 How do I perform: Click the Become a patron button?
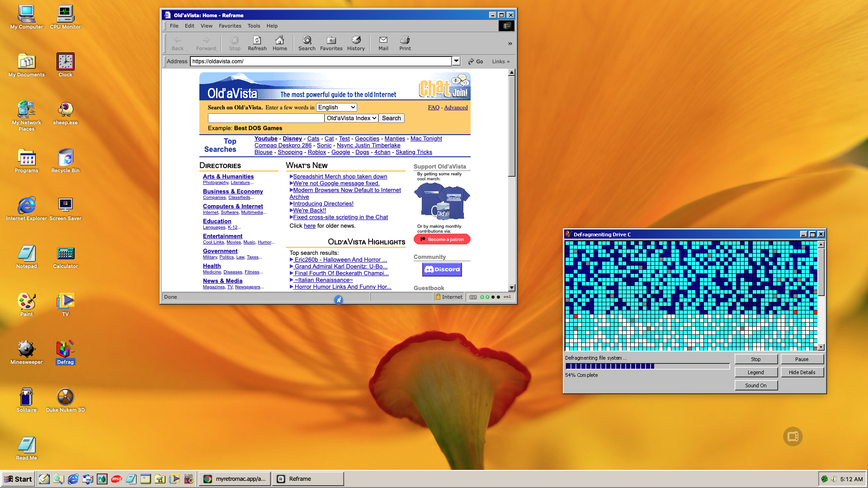coord(442,239)
